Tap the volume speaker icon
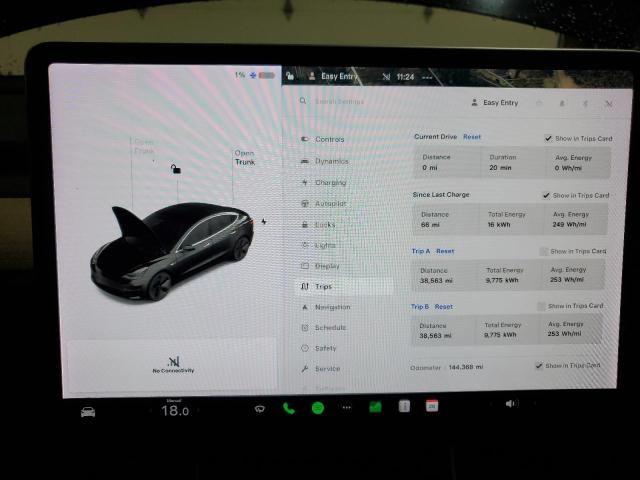 click(x=511, y=404)
